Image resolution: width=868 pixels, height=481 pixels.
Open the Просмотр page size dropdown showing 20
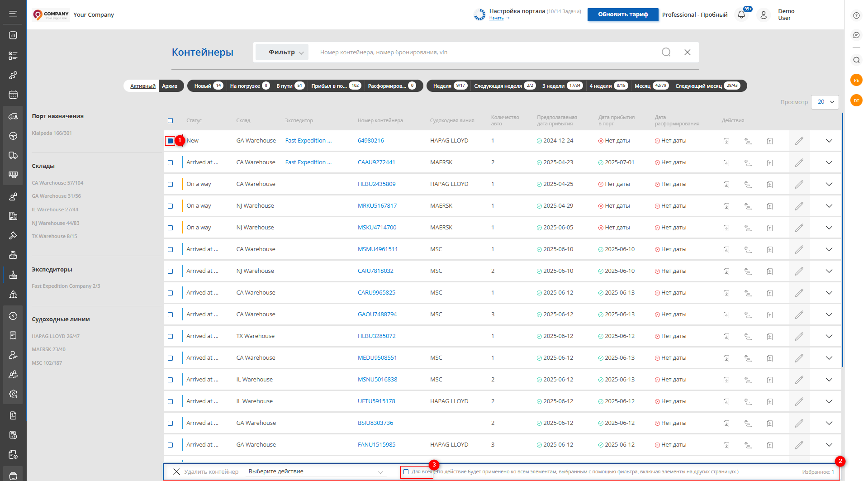[825, 102]
